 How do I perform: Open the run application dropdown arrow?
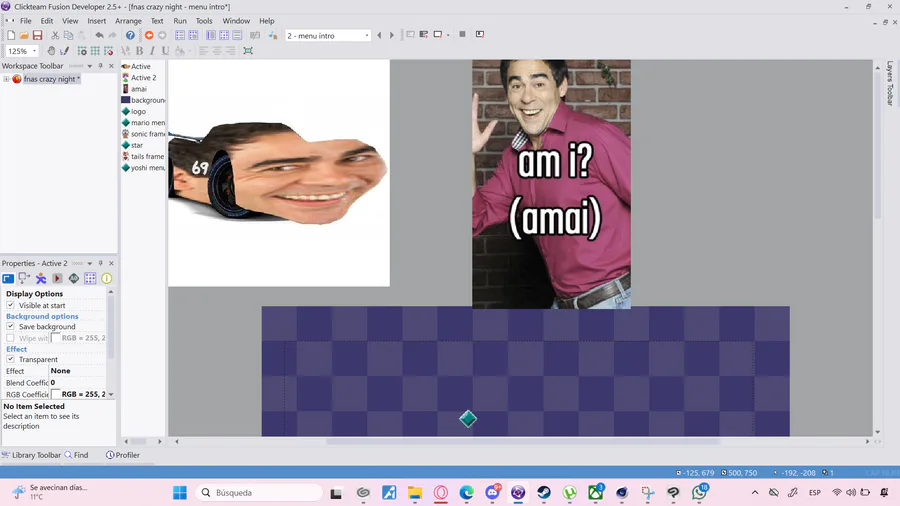pyautogui.click(x=448, y=35)
